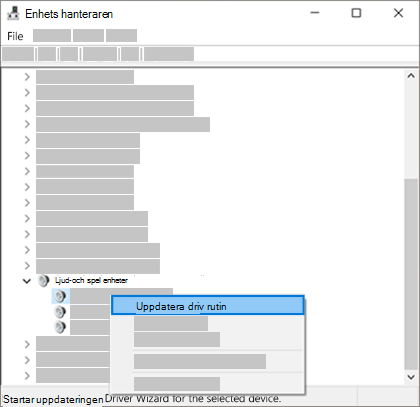Choose Uppdatera driv rutin from context menu
This screenshot has width=420, height=407.
(208, 306)
